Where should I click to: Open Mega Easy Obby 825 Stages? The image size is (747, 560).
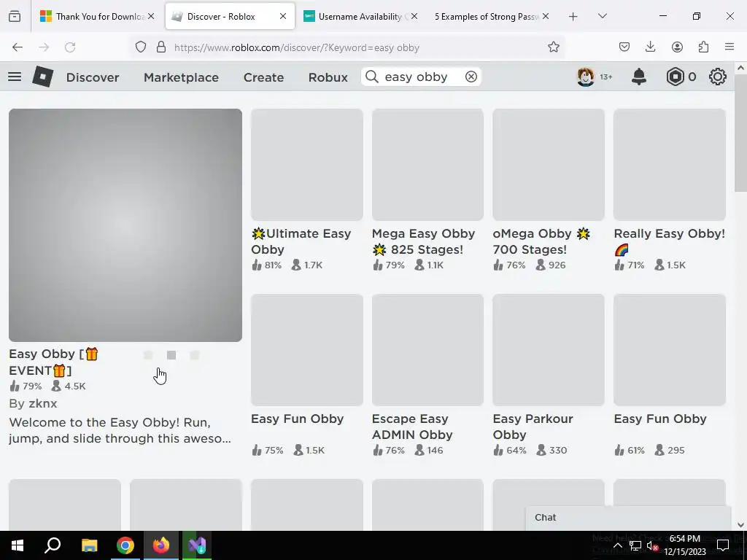coord(424,241)
